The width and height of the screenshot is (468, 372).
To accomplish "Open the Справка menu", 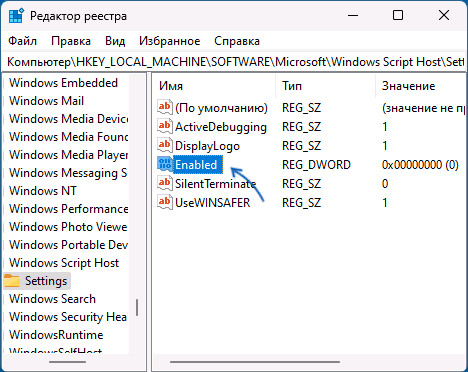I will (x=237, y=41).
